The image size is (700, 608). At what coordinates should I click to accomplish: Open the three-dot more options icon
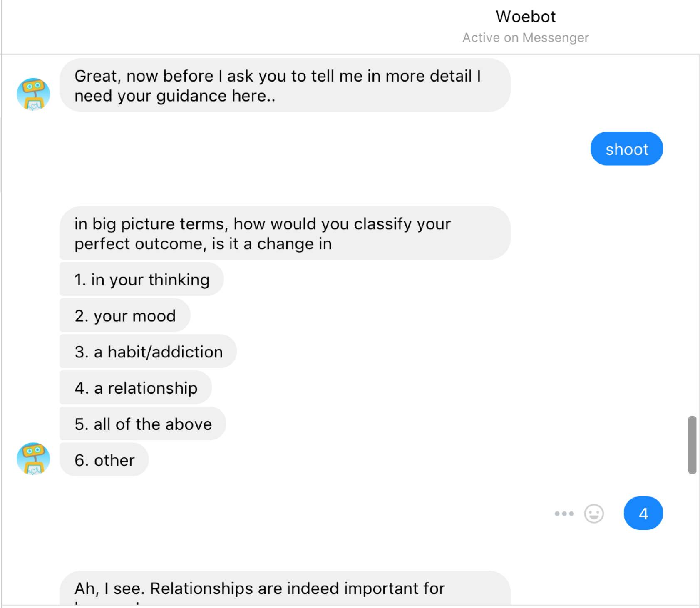564,514
